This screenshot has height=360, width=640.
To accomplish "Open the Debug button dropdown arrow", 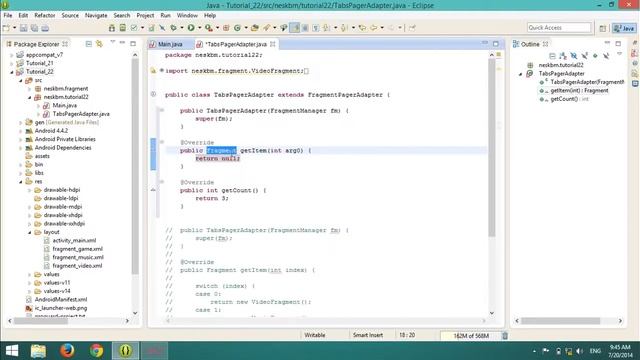I will click(x=182, y=28).
